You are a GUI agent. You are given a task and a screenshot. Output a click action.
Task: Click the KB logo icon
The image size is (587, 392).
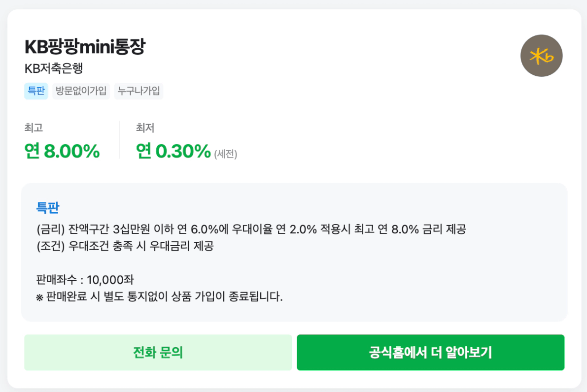pos(541,56)
